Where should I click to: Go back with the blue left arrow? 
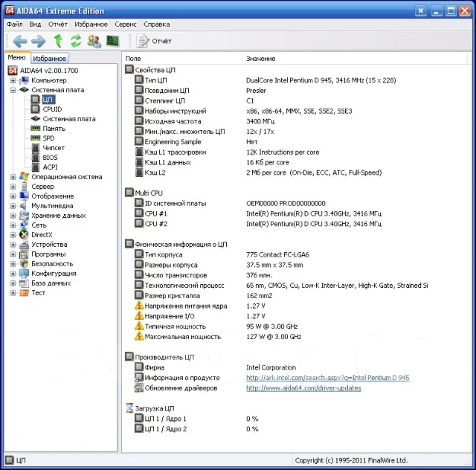click(20, 41)
